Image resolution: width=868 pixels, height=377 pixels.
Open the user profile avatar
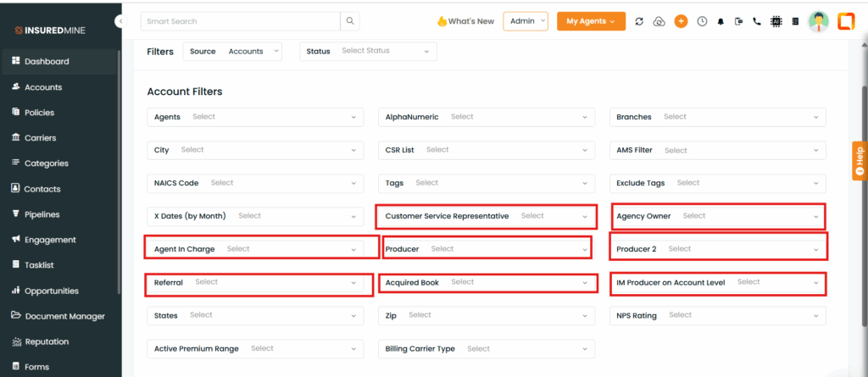[x=818, y=21]
